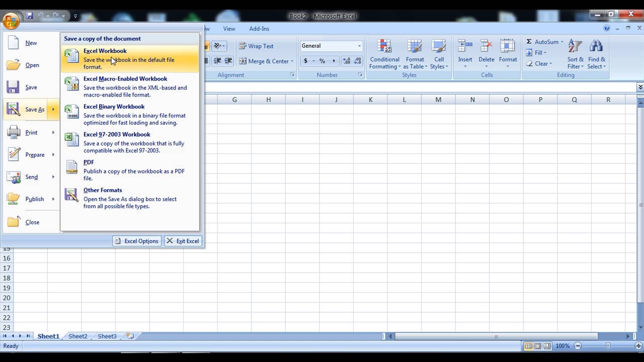The image size is (644, 362).
Task: Click the Excel Options button
Action: point(137,241)
